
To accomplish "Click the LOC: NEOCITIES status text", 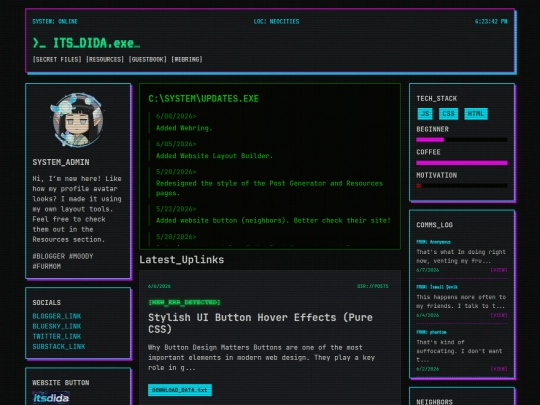I will pos(277,21).
